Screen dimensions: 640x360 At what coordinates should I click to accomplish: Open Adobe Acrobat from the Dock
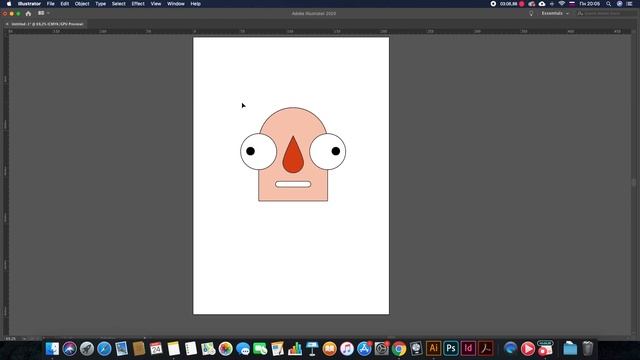[x=486, y=349]
